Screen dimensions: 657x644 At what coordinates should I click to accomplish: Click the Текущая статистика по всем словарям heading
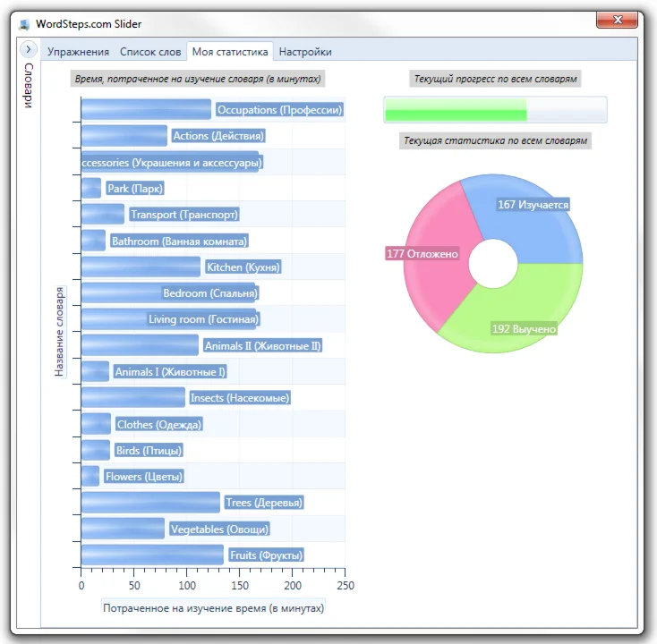pos(495,140)
